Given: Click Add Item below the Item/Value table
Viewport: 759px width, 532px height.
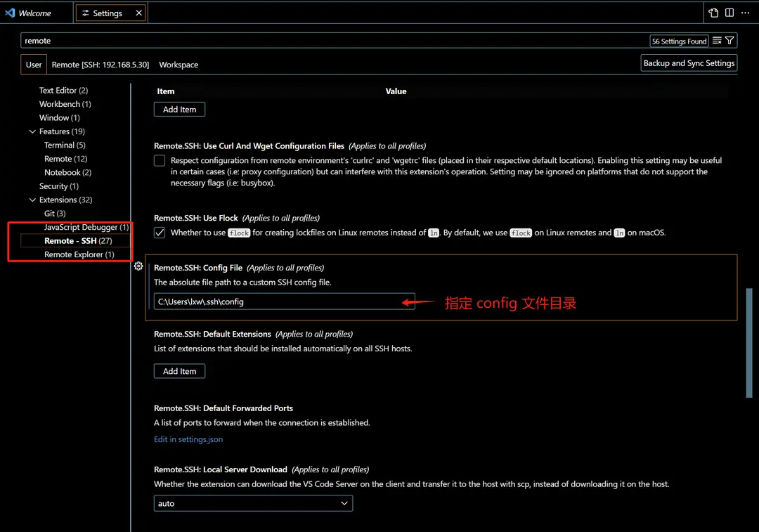Looking at the screenshot, I should (180, 110).
